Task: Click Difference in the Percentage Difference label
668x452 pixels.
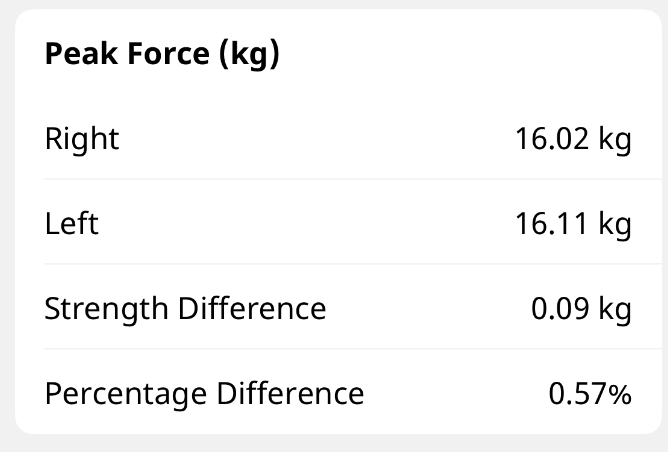Action: tap(290, 393)
